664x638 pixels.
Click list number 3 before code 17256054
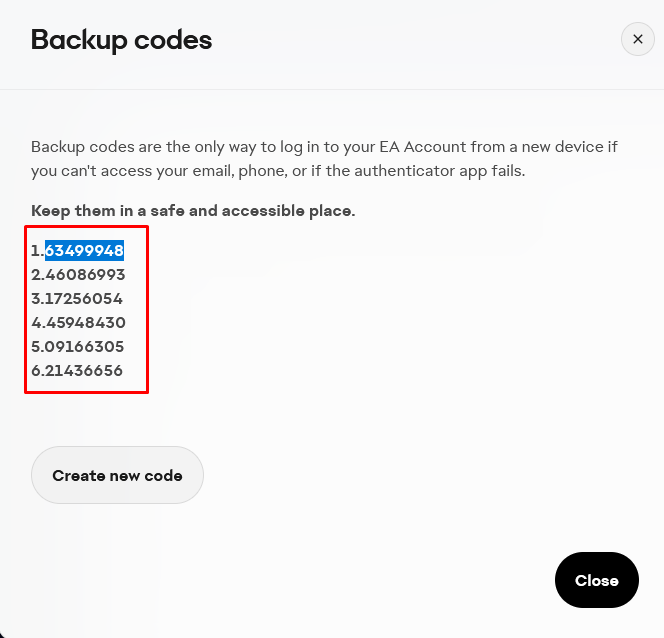(36, 298)
